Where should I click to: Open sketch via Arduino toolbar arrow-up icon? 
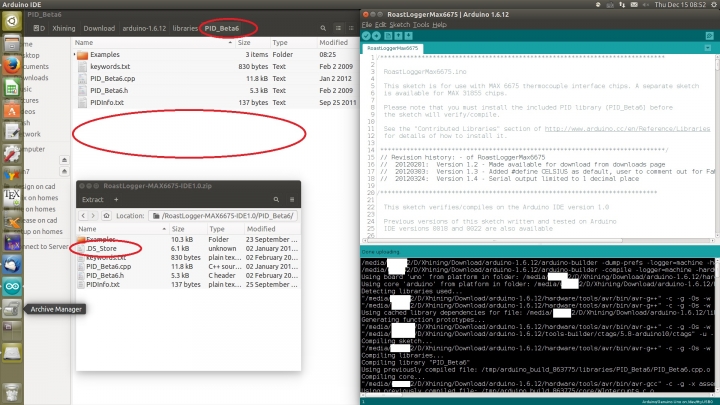coord(398,36)
